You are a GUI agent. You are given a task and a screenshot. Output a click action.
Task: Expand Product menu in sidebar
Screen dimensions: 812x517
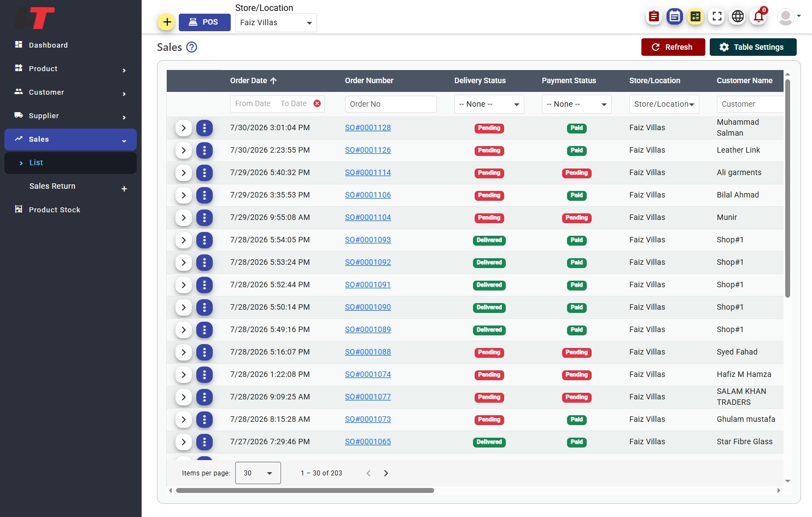(x=70, y=68)
